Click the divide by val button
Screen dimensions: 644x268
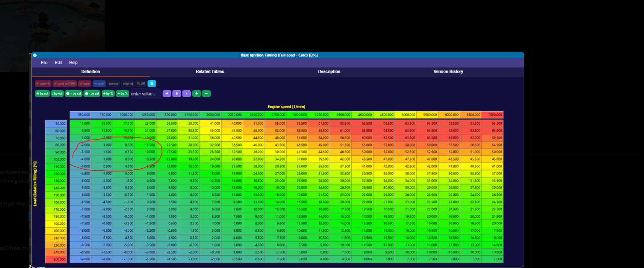tap(57, 94)
